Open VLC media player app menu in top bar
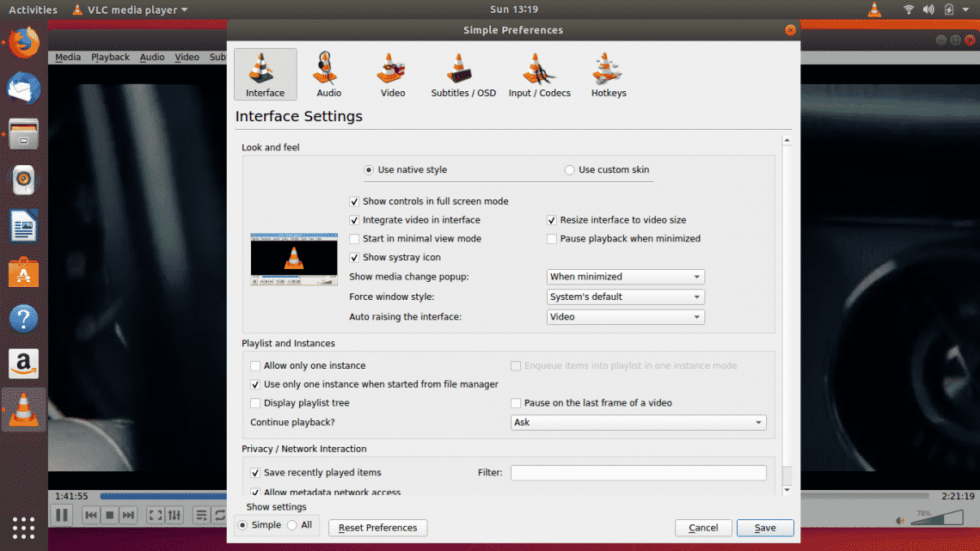The width and height of the screenshot is (980, 551). (130, 9)
